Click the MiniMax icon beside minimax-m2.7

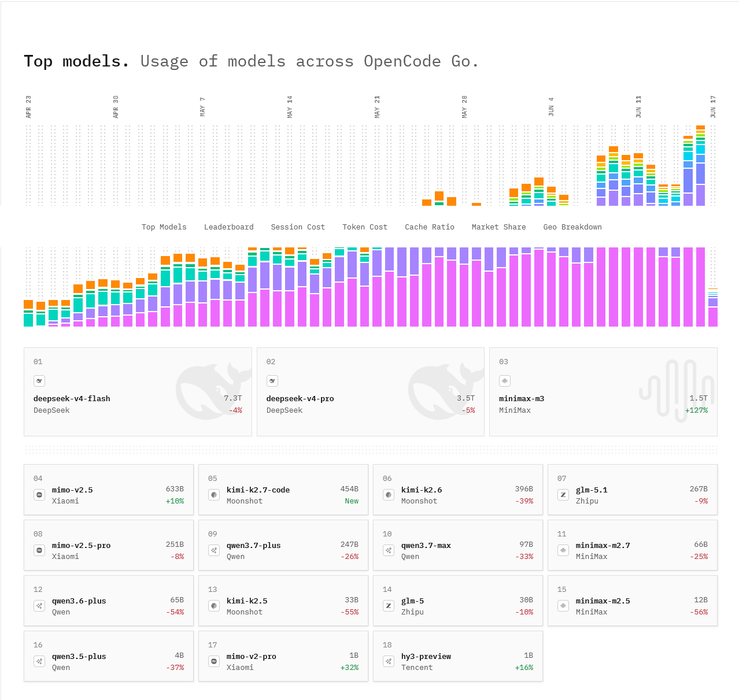pyautogui.click(x=563, y=550)
